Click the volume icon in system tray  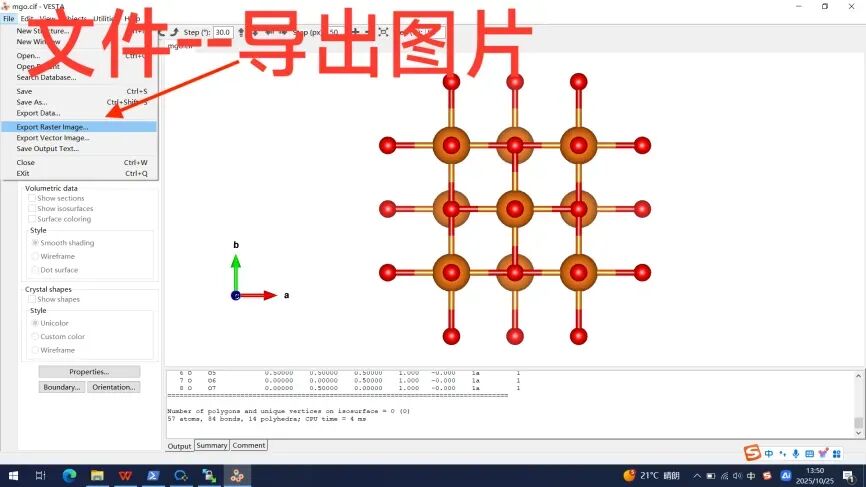(737, 476)
